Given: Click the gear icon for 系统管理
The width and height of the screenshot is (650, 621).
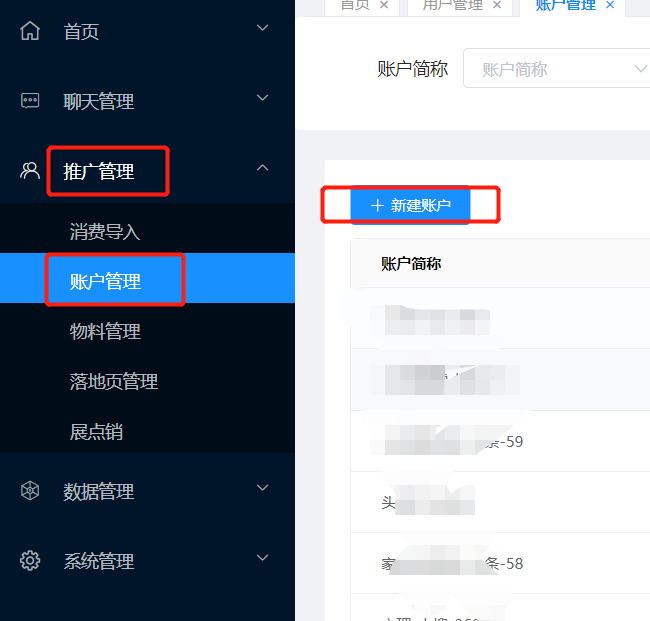Looking at the screenshot, I should [x=30, y=560].
